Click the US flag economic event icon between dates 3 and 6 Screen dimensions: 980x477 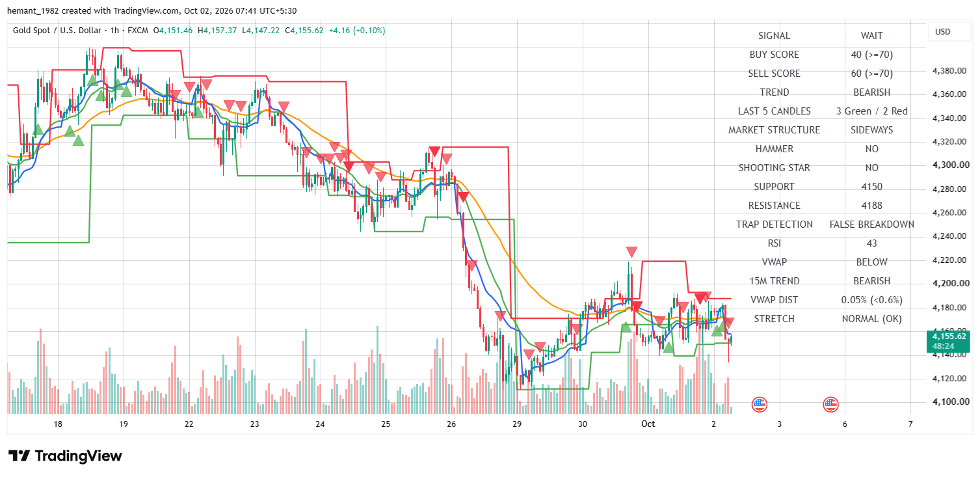click(830, 405)
